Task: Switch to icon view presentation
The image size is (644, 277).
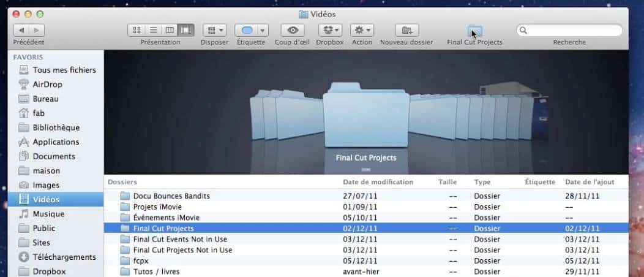Action: [x=137, y=30]
